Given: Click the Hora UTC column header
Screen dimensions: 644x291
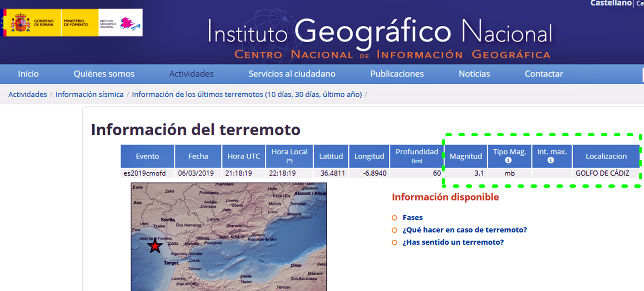Looking at the screenshot, I should click(x=244, y=156).
